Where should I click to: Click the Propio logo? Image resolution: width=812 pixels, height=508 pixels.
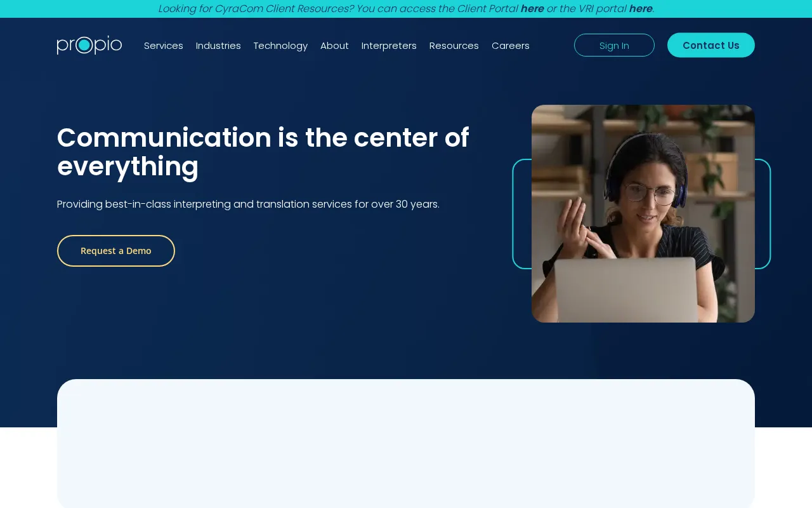tap(89, 45)
